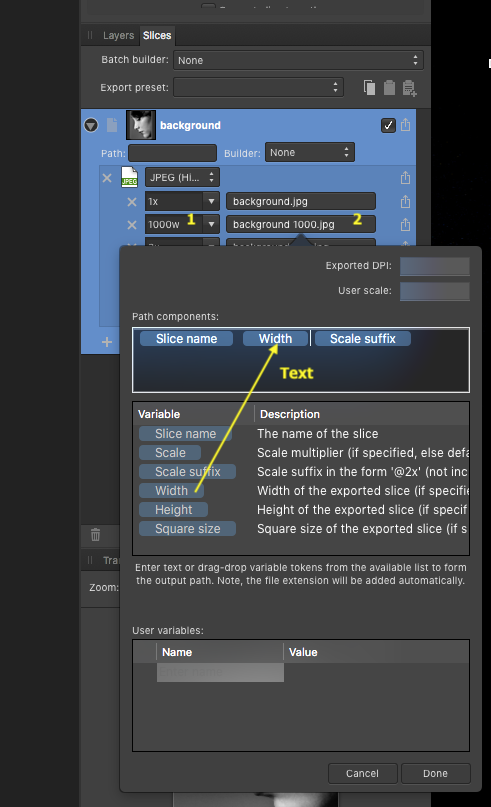The image size is (491, 807).
Task: Click the Exported DPI field
Action: point(434,266)
